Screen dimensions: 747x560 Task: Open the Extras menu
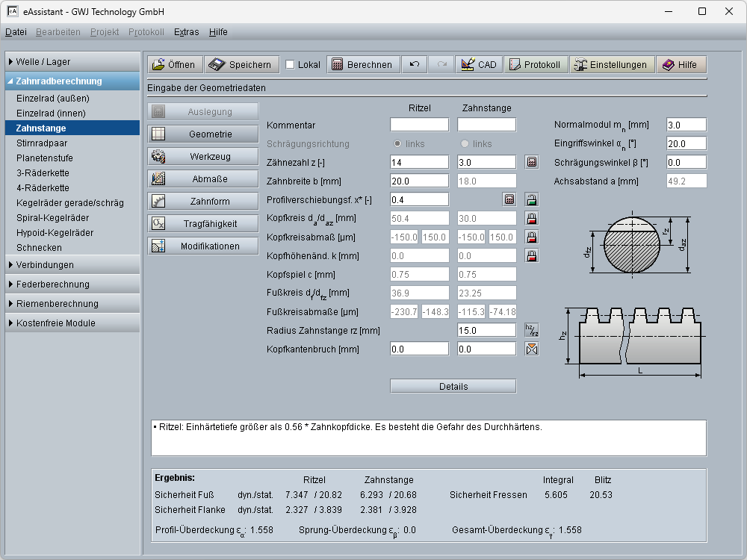pyautogui.click(x=186, y=32)
